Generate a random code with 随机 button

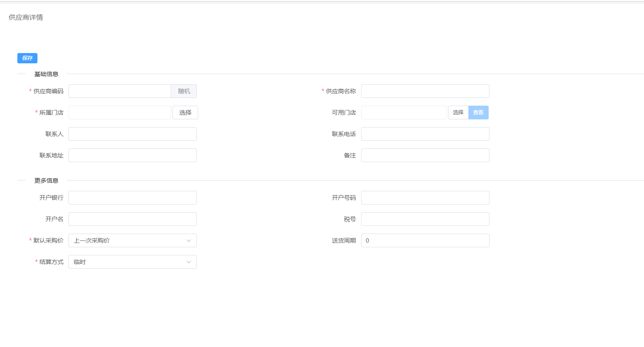(184, 91)
